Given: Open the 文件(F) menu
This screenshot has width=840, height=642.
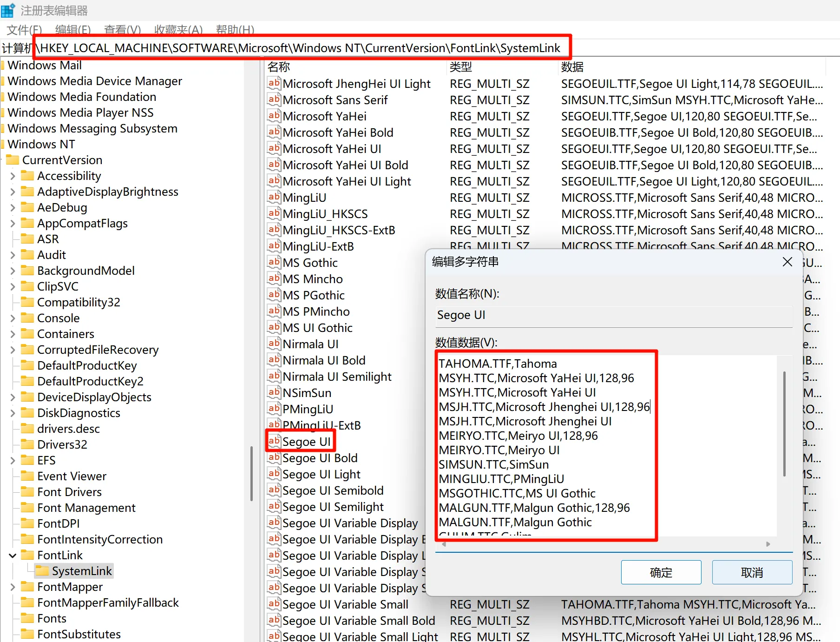Looking at the screenshot, I should 24,30.
